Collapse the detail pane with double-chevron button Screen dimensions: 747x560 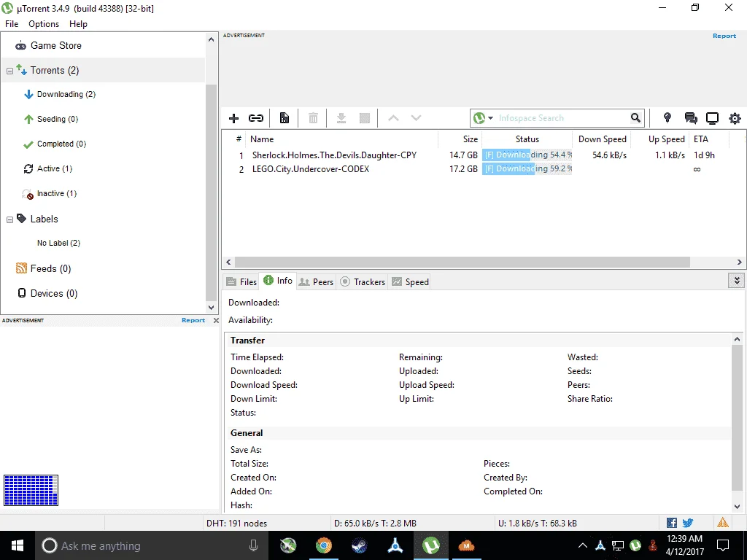pos(737,281)
